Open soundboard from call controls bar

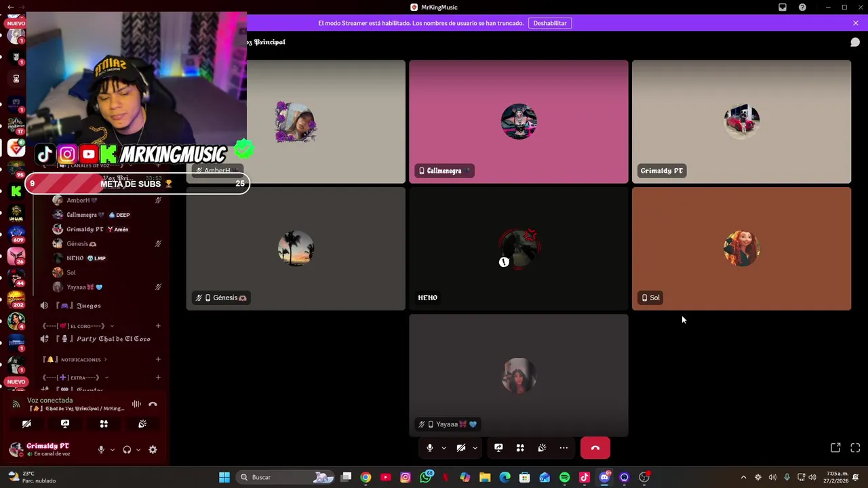(542, 448)
